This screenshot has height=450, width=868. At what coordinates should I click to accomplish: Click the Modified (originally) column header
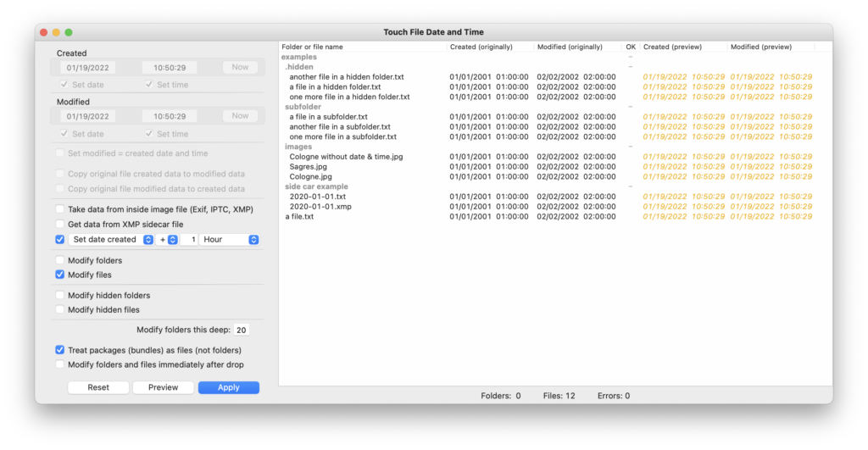point(577,47)
